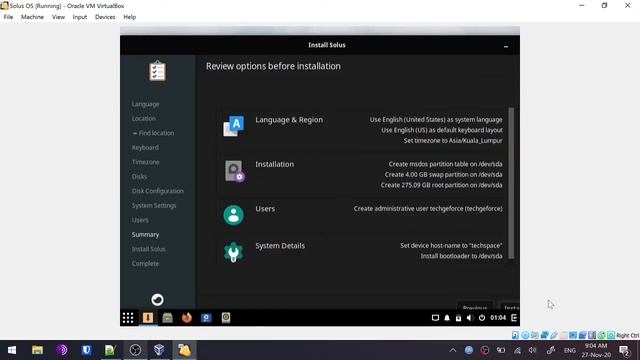Select the Location step in the sidebar
Image resolution: width=640 pixels, height=360 pixels.
[x=144, y=119]
